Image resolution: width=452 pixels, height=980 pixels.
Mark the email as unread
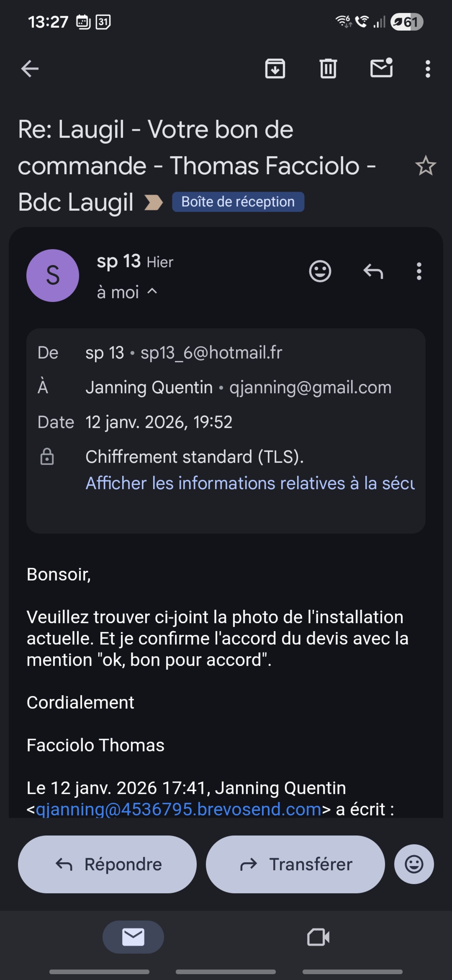(381, 69)
